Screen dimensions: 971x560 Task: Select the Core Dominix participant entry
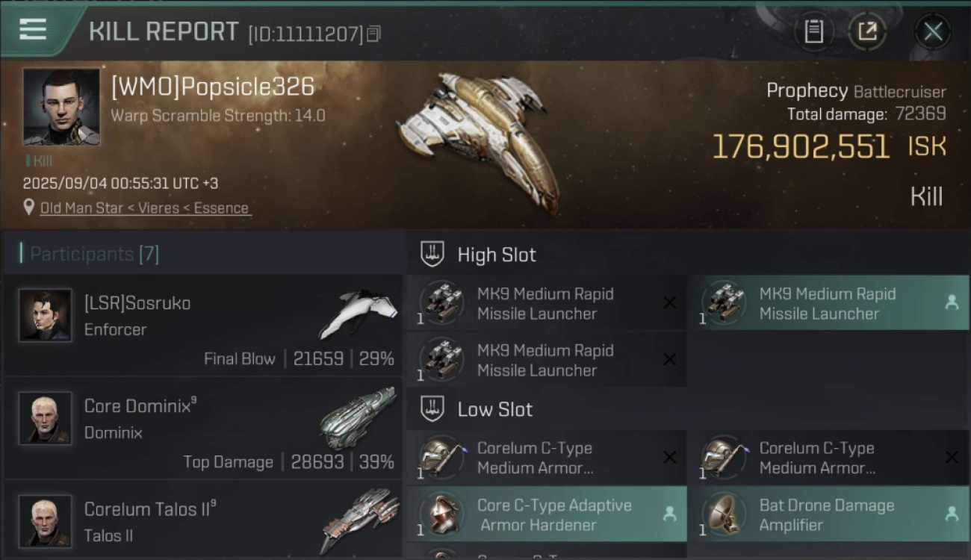coord(203,428)
